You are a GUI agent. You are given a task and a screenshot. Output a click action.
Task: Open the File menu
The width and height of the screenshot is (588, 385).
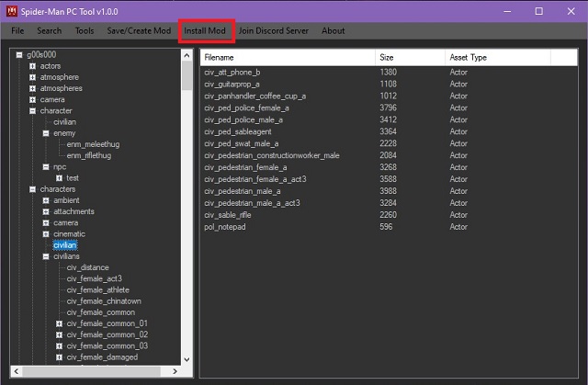click(x=17, y=30)
